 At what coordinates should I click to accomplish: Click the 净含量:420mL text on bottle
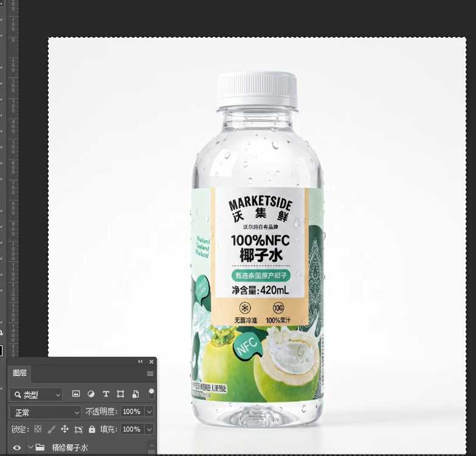point(260,290)
